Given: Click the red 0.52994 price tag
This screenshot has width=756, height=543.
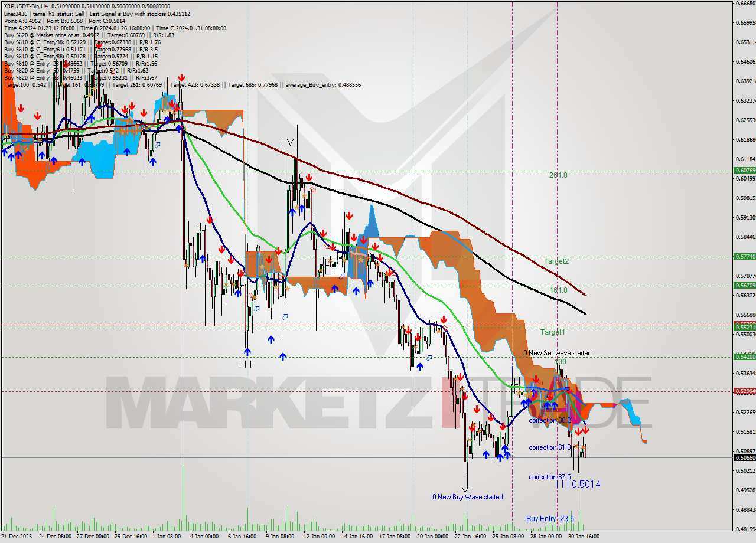Looking at the screenshot, I should click(744, 391).
